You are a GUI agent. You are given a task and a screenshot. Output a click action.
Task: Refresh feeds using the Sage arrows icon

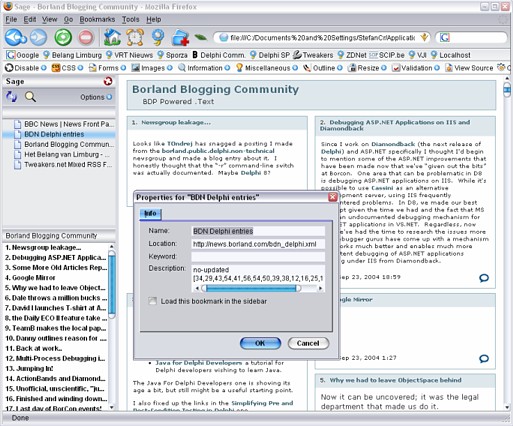tap(11, 97)
